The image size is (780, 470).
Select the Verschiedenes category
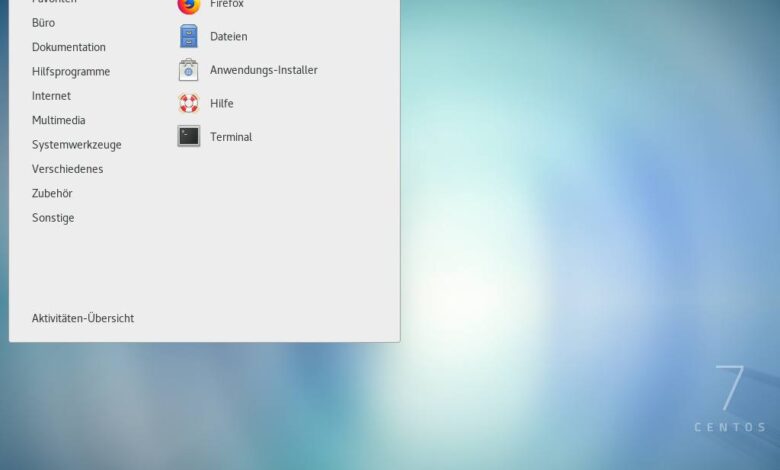[x=67, y=169]
